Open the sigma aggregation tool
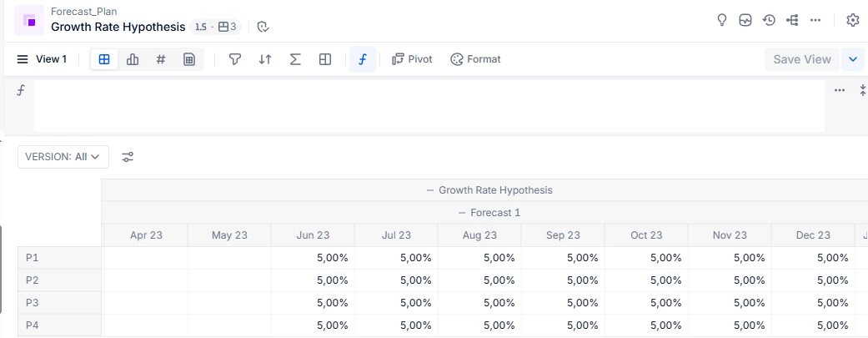 295,59
